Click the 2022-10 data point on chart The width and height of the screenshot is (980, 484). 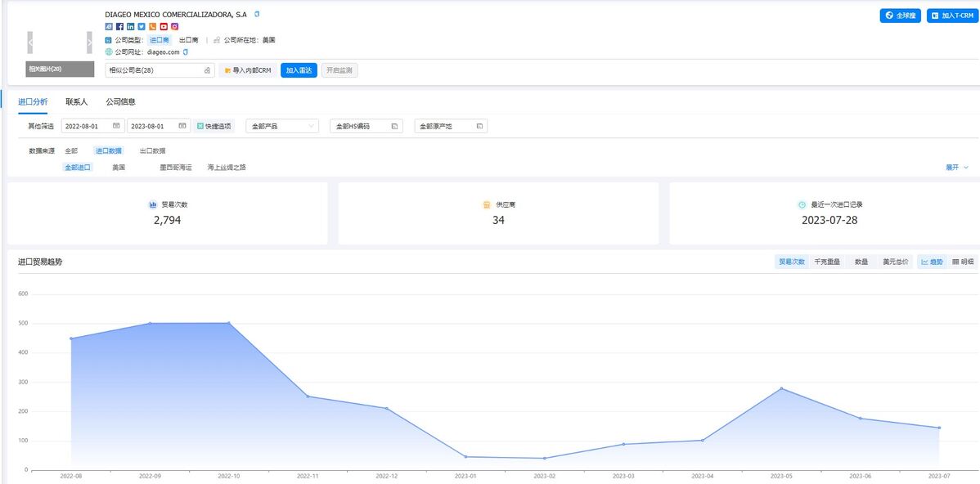pos(229,323)
